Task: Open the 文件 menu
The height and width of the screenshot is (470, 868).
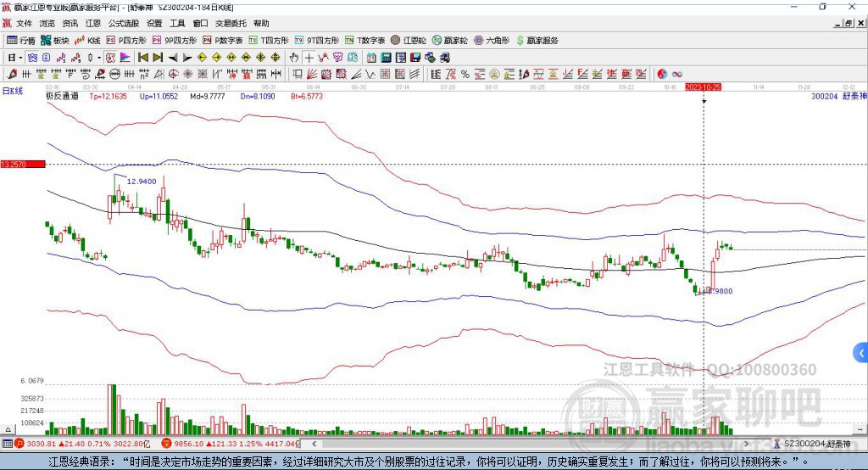Action: (x=24, y=23)
